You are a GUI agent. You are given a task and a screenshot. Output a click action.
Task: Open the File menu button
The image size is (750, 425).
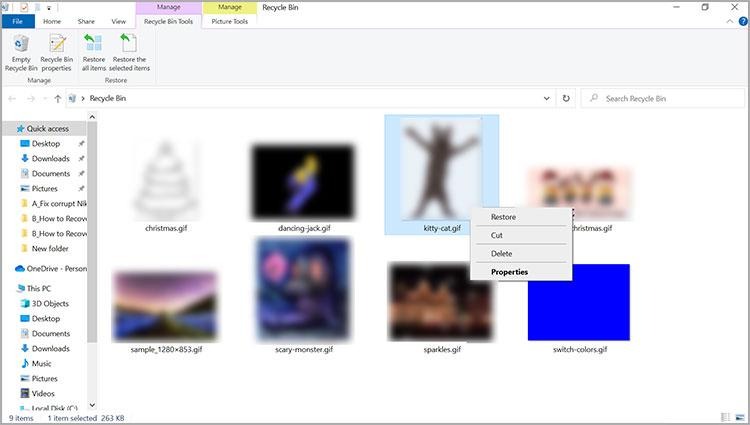tap(17, 21)
